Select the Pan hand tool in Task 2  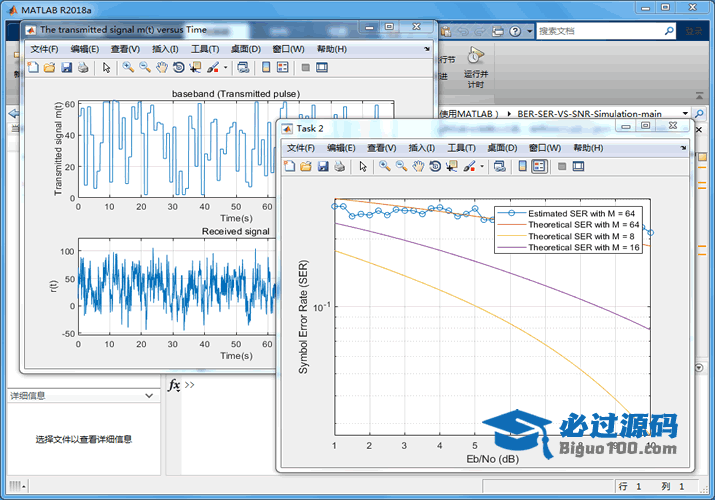coord(418,166)
